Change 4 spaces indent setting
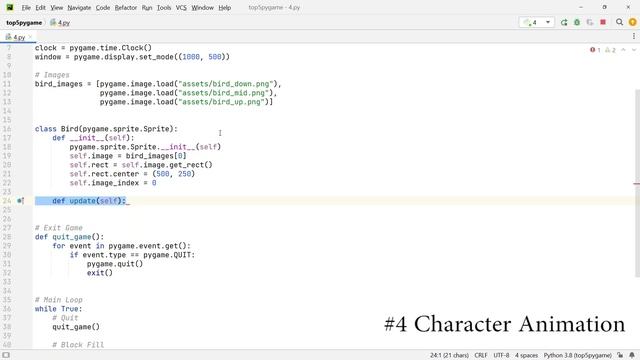Image resolution: width=640 pixels, height=360 pixels. 526,356
